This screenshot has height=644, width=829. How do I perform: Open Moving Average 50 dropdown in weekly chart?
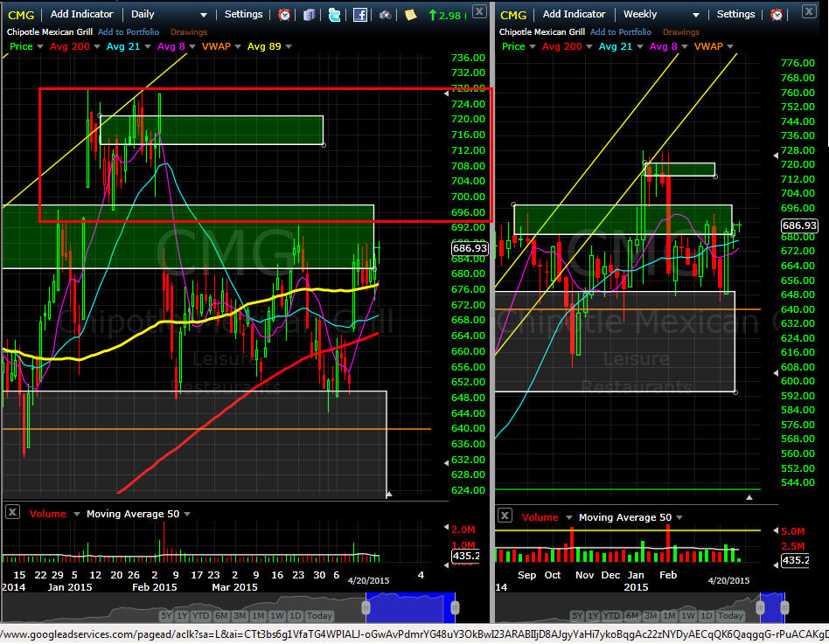679,517
